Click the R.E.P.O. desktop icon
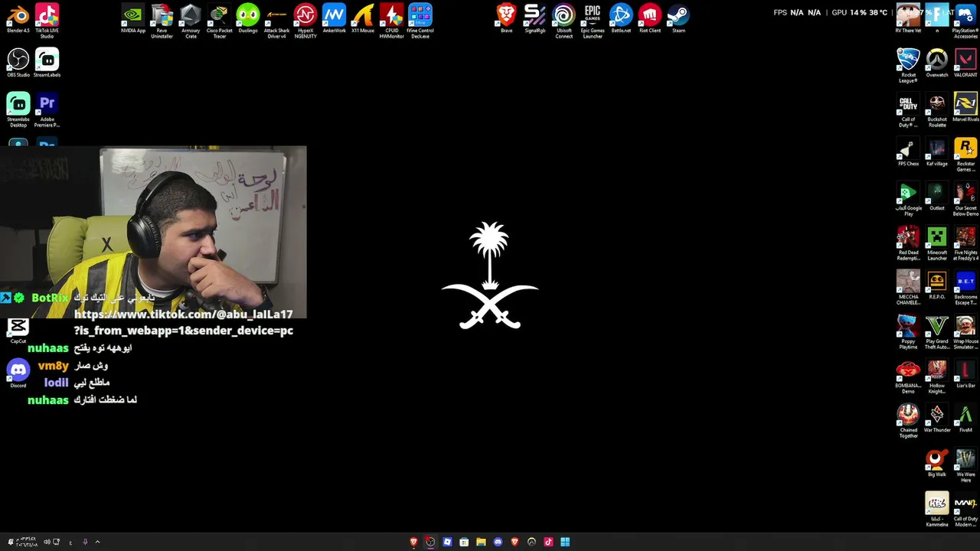 (937, 285)
